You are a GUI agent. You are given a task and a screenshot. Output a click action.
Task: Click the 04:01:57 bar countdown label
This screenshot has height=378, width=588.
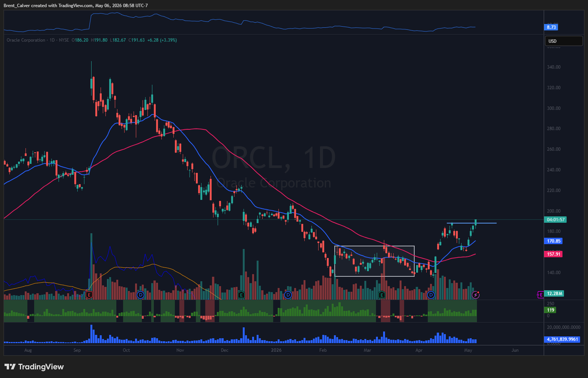[x=555, y=220]
